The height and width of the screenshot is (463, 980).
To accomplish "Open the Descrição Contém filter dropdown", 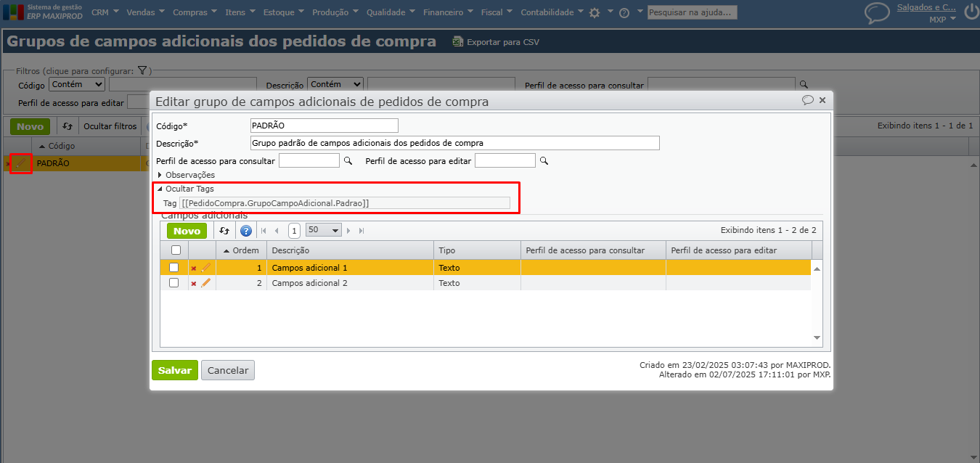I will click(x=335, y=84).
